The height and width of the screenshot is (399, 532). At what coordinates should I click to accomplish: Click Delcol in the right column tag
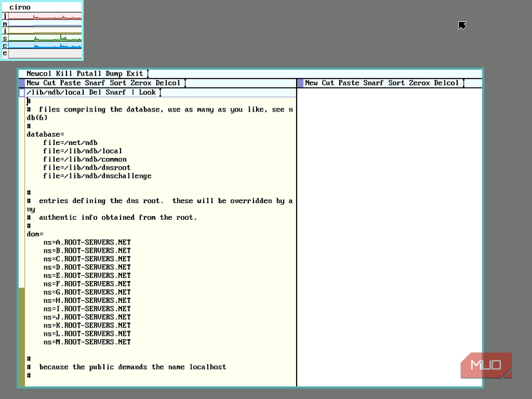(446, 83)
